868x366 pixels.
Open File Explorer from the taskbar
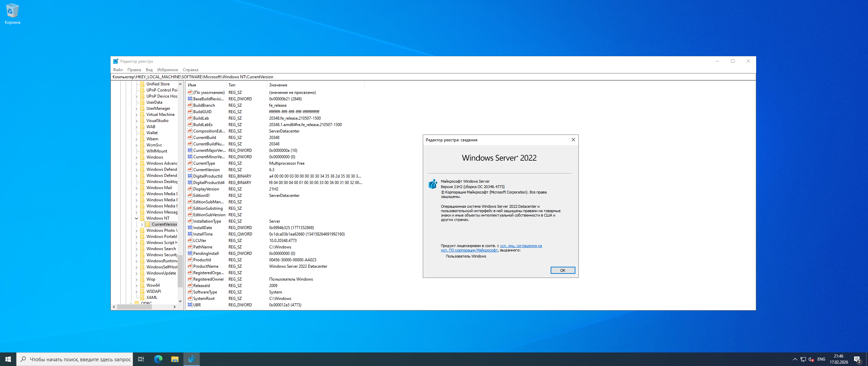[x=175, y=359]
